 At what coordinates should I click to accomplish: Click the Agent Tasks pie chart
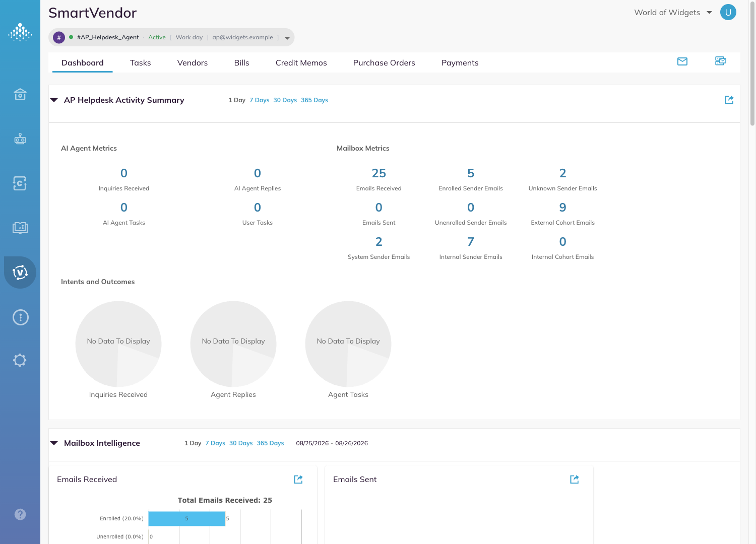click(x=348, y=344)
